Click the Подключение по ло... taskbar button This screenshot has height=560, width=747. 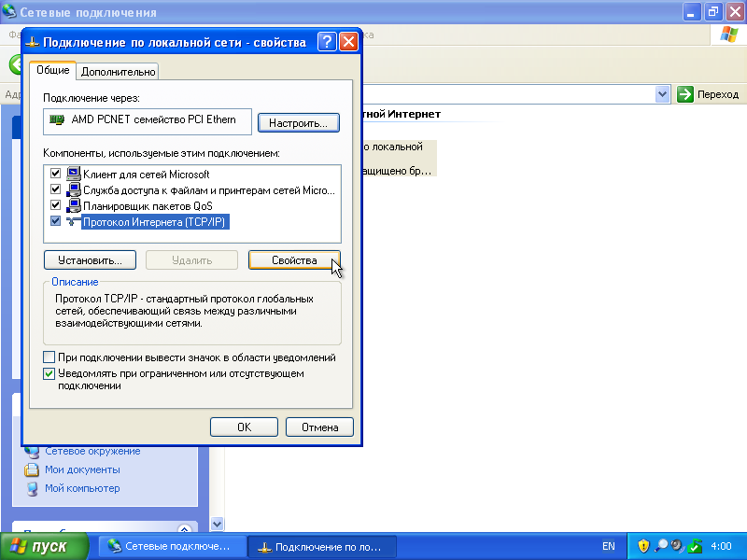322,547
